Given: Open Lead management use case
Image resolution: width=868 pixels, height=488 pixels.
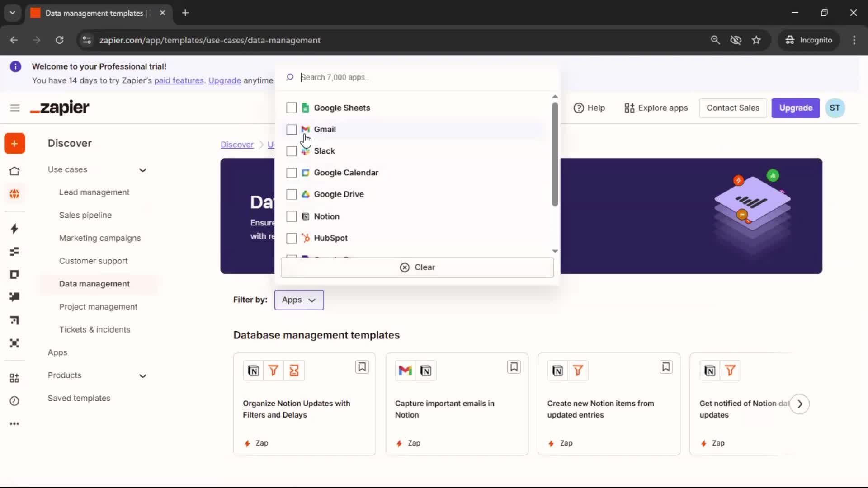Looking at the screenshot, I should coord(94,192).
